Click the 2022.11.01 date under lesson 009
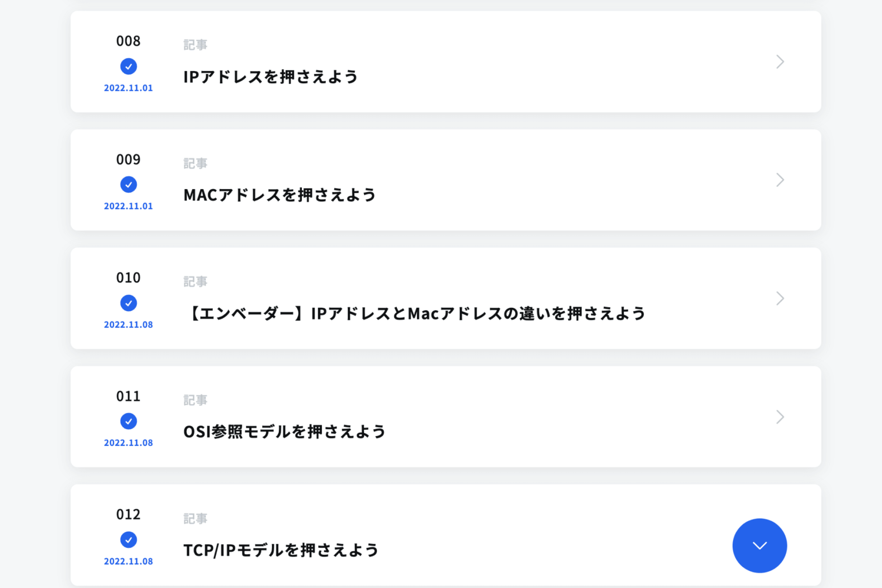882x588 pixels. (128, 206)
